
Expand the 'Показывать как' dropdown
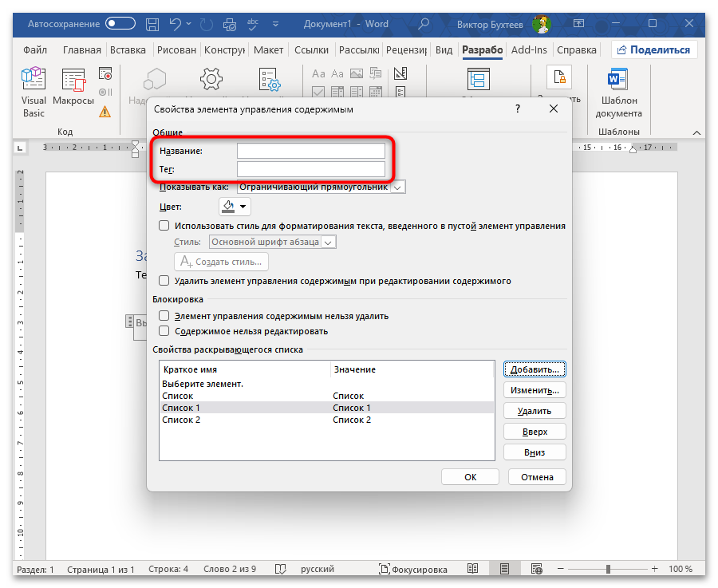[x=399, y=187]
